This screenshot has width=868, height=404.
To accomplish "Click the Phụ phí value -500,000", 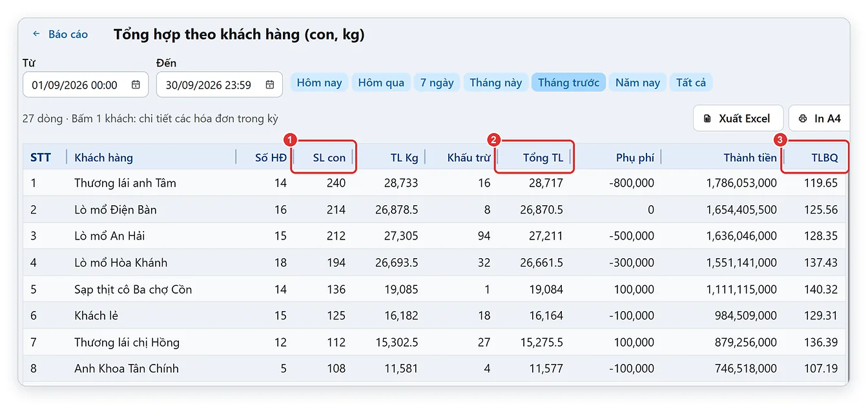I will coord(632,236).
